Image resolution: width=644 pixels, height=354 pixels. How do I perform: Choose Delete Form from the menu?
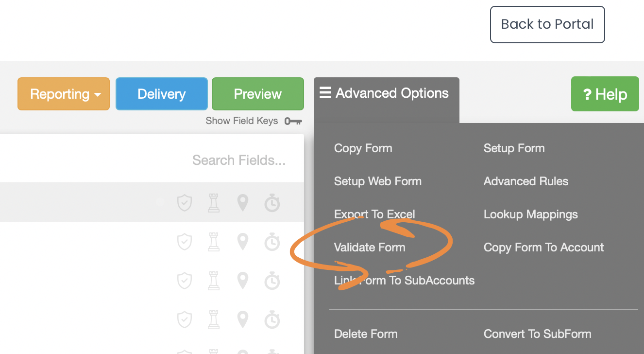tap(366, 334)
